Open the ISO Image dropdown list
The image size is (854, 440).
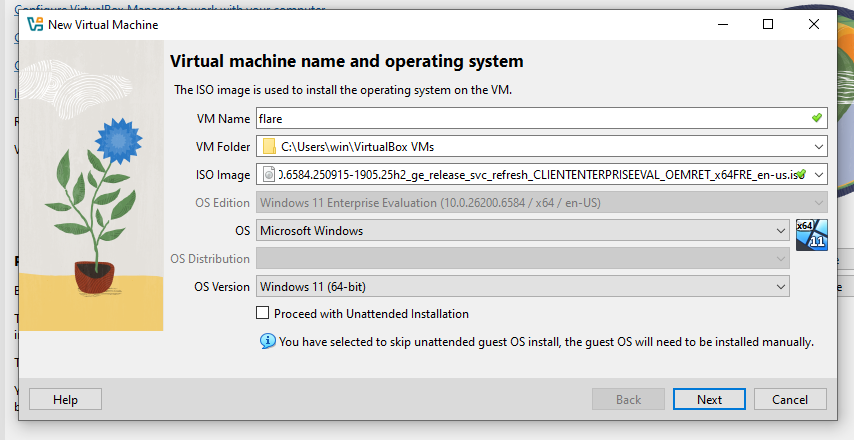coord(817,174)
